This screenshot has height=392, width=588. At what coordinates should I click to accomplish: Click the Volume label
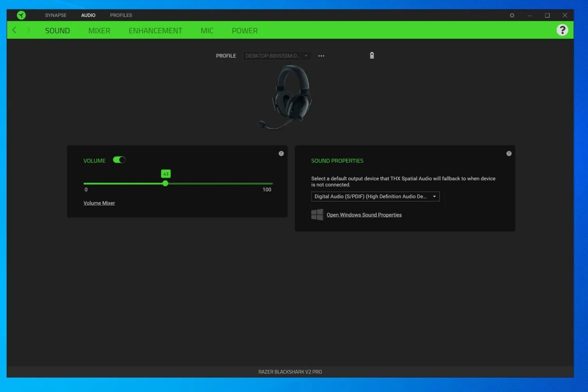pyautogui.click(x=94, y=161)
